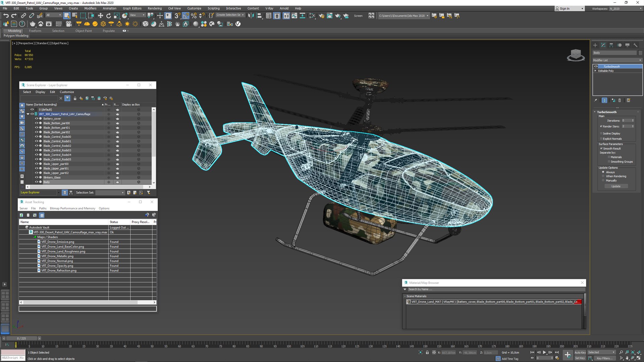Screen dimensions: 644x362
Task: Select When Rendering update option
Action: pos(603,176)
